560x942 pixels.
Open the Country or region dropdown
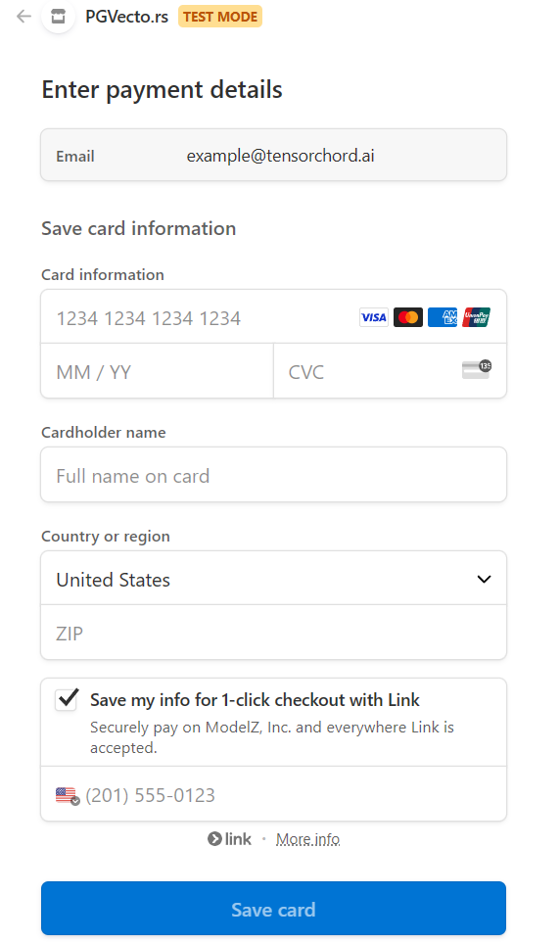tap(273, 579)
